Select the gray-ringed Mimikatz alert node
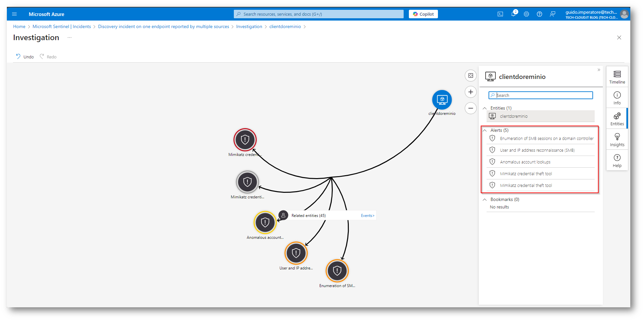 click(x=247, y=182)
